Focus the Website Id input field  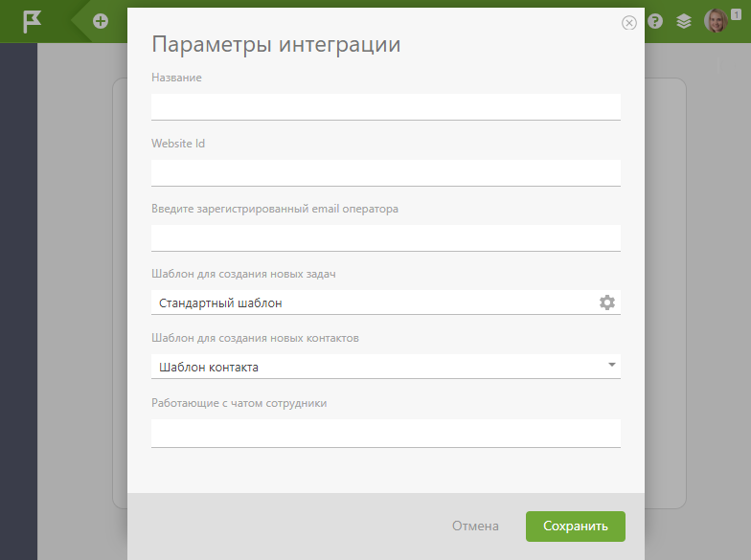click(385, 172)
